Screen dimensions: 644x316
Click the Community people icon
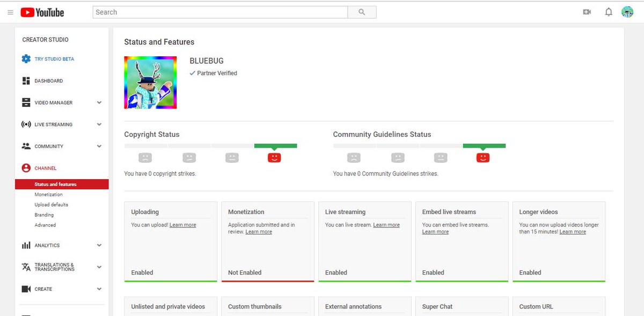coord(26,146)
